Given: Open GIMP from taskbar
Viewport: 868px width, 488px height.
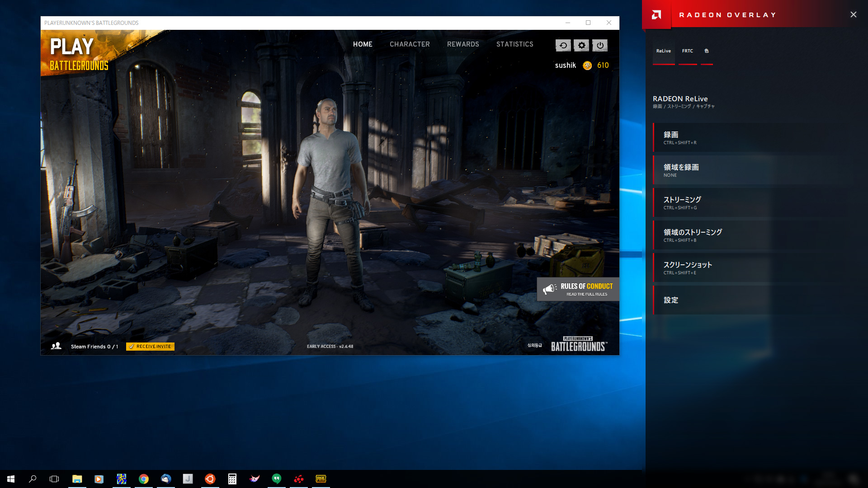Looking at the screenshot, I should click(x=255, y=479).
